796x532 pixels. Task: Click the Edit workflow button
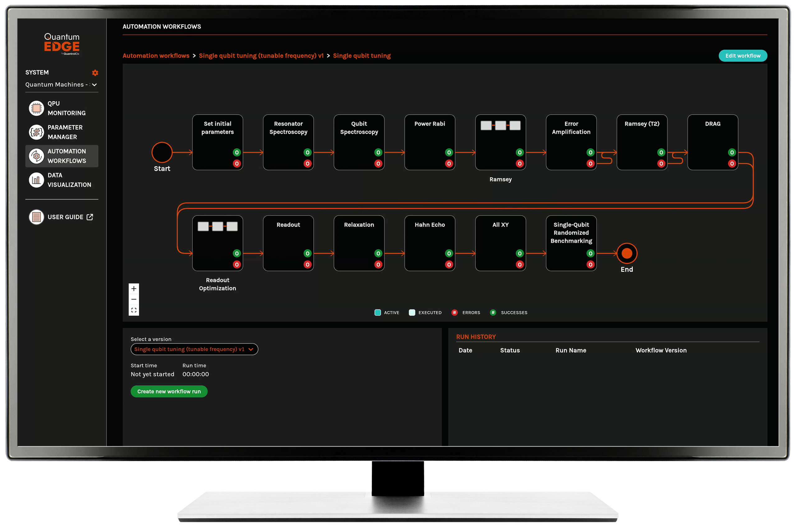(743, 56)
